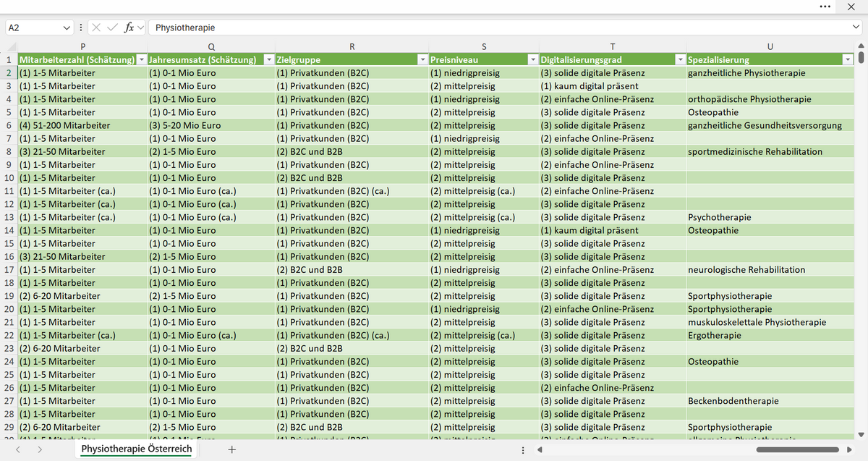Select cell "Beckenbodentherapie"

770,401
